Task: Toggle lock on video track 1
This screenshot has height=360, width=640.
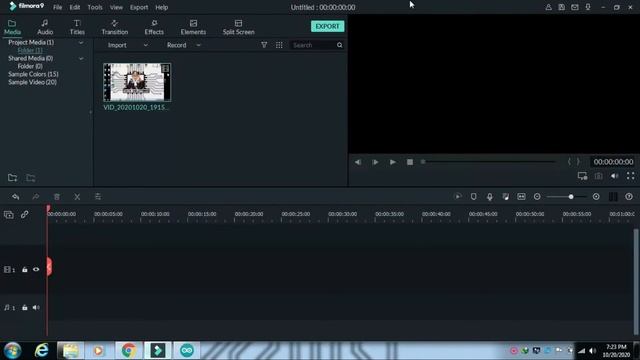Action: point(24,269)
